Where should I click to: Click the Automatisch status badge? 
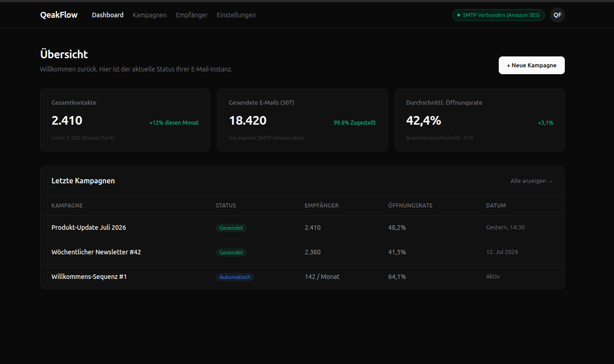pos(235,277)
